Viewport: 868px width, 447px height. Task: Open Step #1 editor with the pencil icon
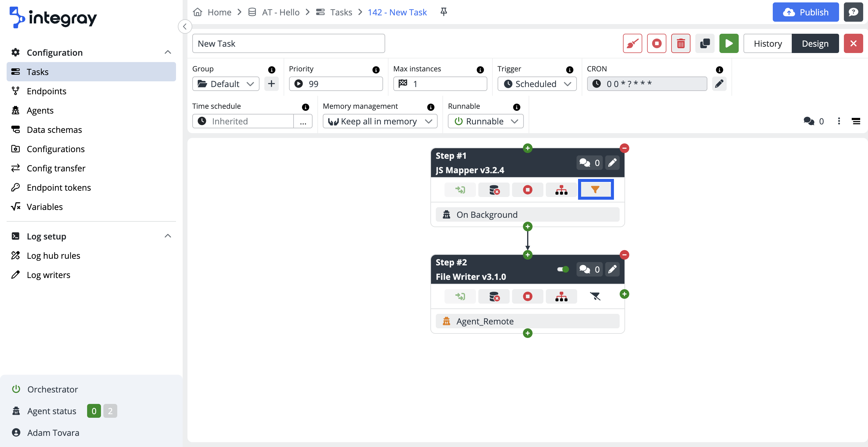(x=612, y=163)
